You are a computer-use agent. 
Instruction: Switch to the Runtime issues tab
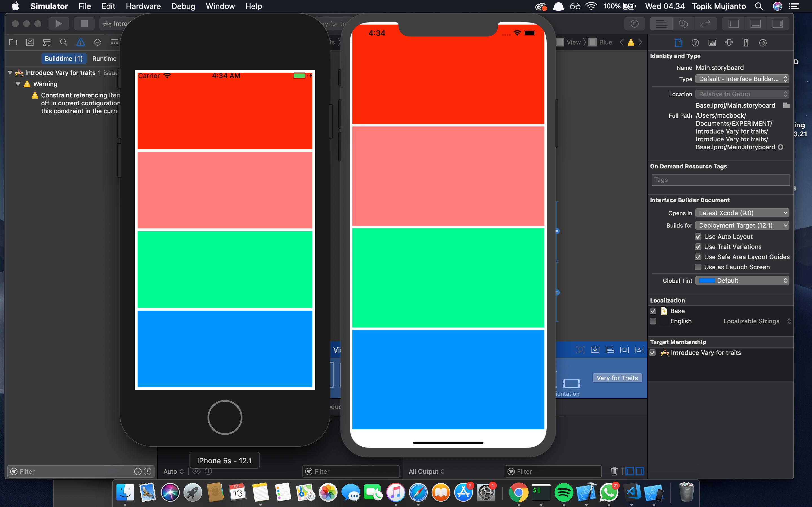[x=104, y=58]
